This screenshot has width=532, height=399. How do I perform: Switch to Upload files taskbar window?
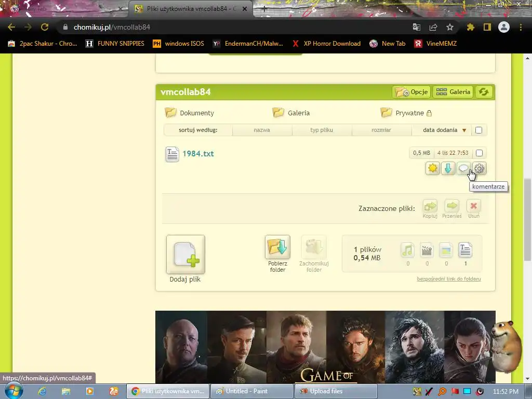(x=336, y=391)
